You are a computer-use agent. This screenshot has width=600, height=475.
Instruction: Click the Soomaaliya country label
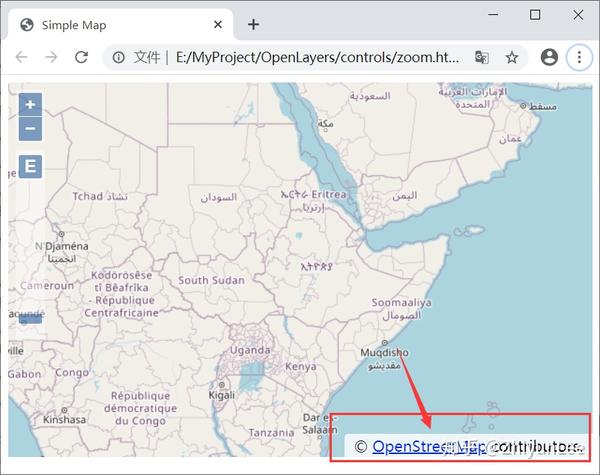(x=401, y=303)
